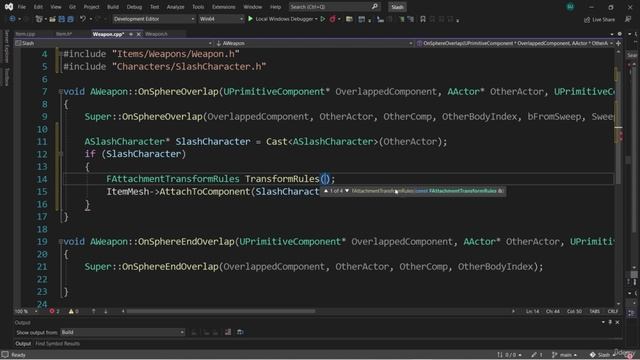
Task: Click the TABS indicator in status bar
Action: (x=594, y=311)
